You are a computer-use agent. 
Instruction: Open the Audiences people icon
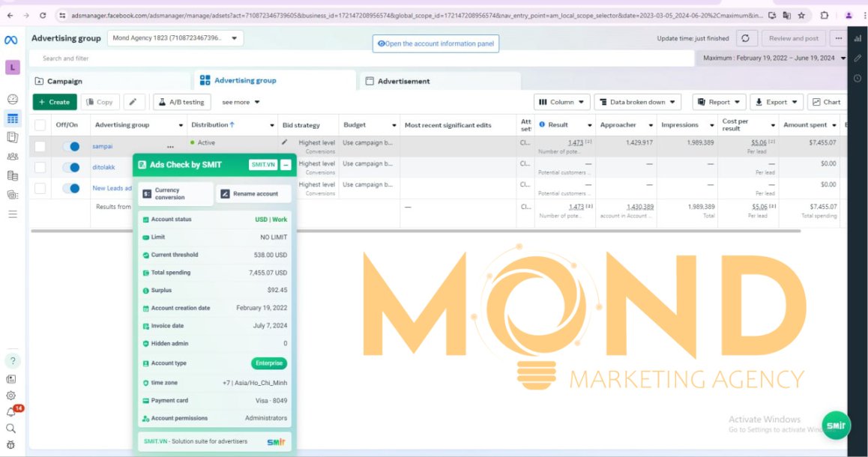coord(12,157)
